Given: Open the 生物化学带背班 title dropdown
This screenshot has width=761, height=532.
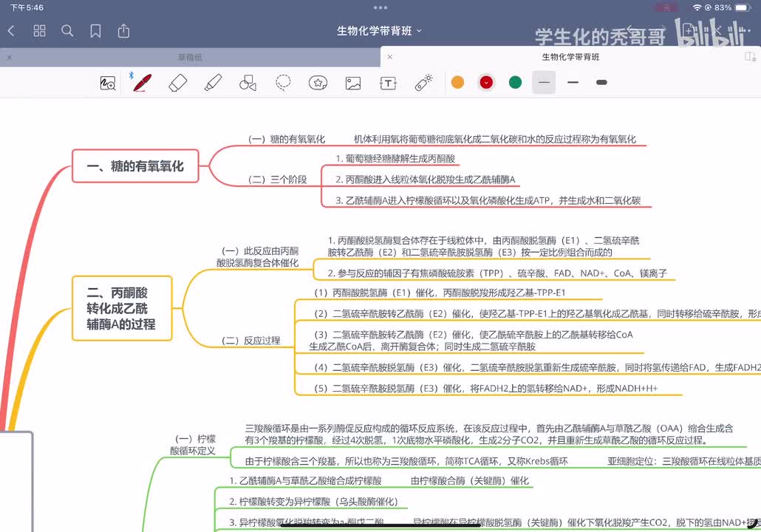Looking at the screenshot, I should tap(380, 31).
